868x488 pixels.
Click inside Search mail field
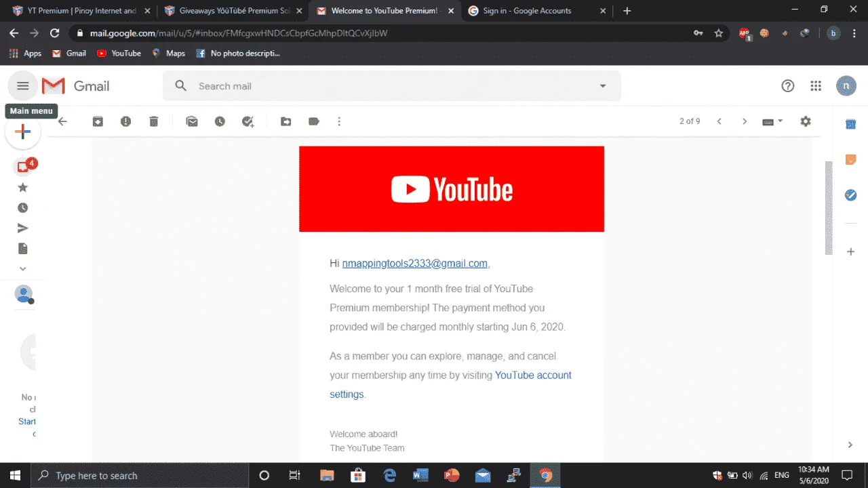point(393,86)
